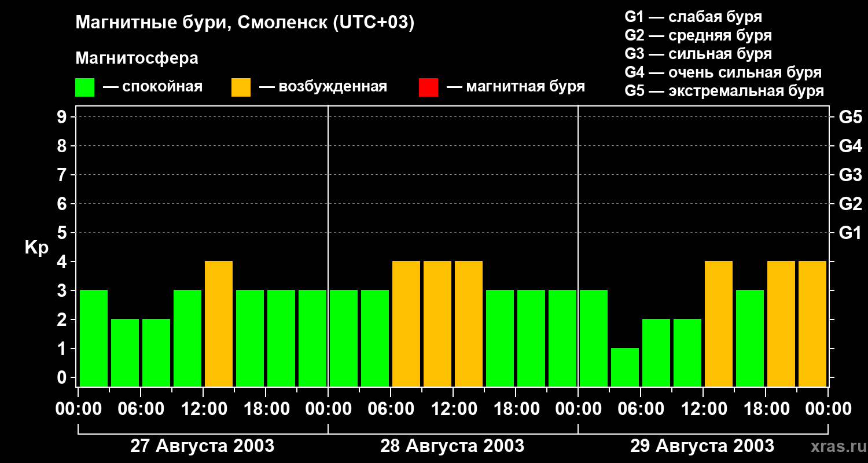The image size is (868, 463).
Task: Click the 'Магнитосфера' heading
Action: [137, 58]
